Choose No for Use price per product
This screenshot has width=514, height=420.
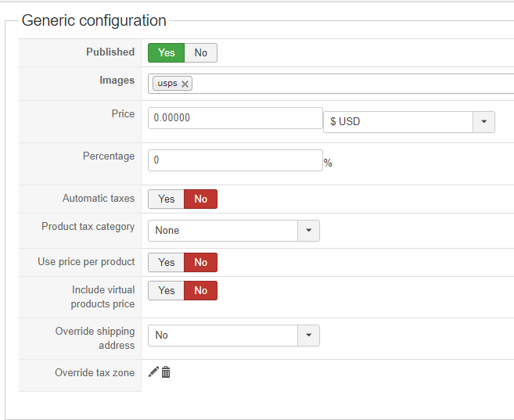pyautogui.click(x=201, y=262)
